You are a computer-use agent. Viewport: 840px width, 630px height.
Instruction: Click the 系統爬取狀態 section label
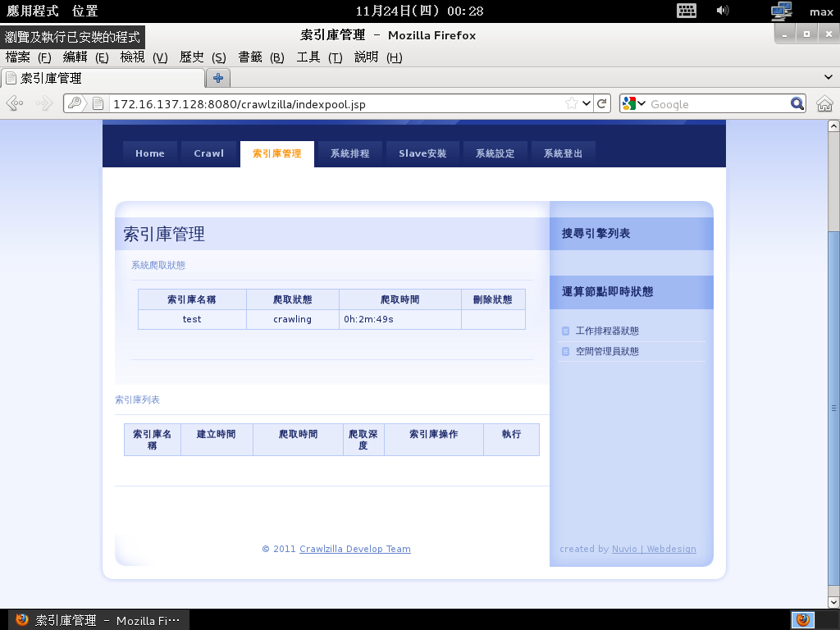pyautogui.click(x=158, y=265)
